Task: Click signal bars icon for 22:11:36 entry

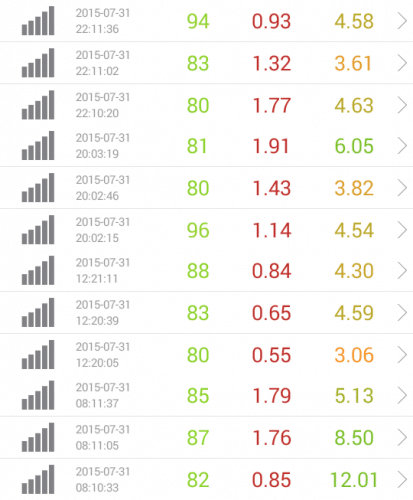Action: (x=38, y=21)
